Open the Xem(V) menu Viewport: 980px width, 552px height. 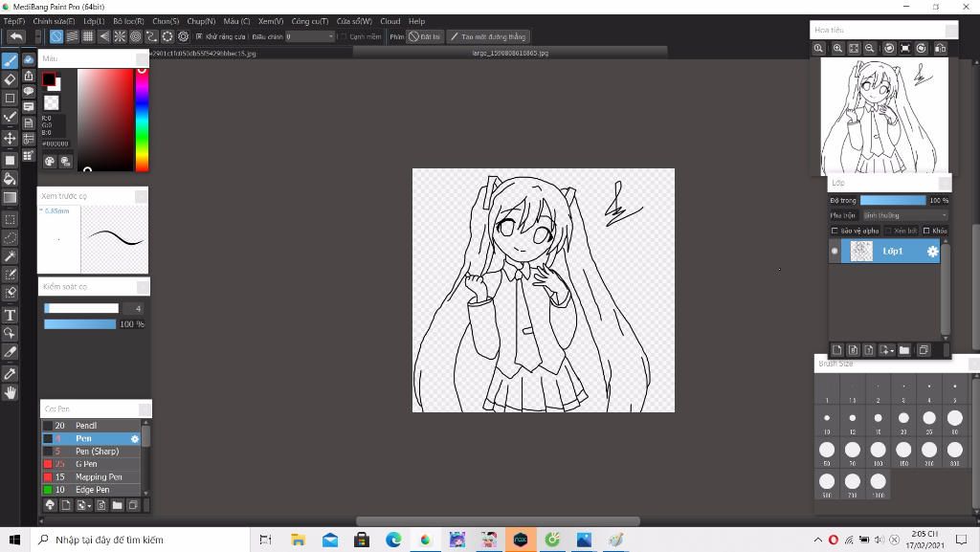271,21
